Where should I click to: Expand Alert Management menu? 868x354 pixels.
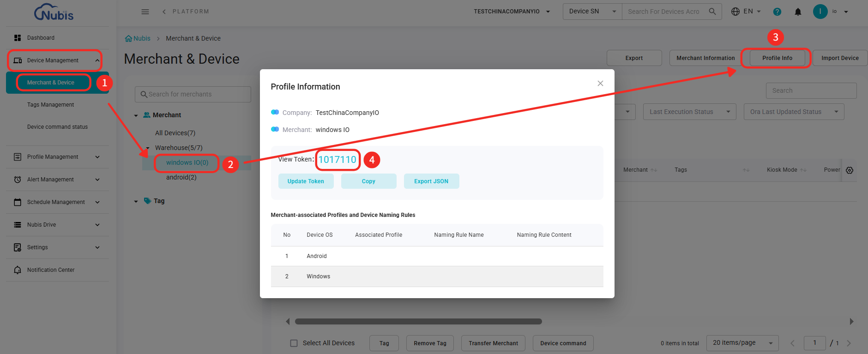[58, 180]
